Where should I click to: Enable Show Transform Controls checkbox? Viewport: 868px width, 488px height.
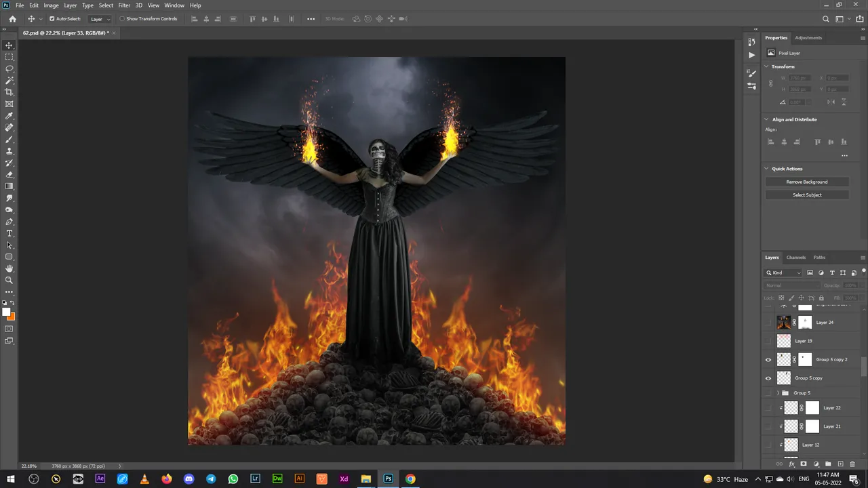[122, 19]
